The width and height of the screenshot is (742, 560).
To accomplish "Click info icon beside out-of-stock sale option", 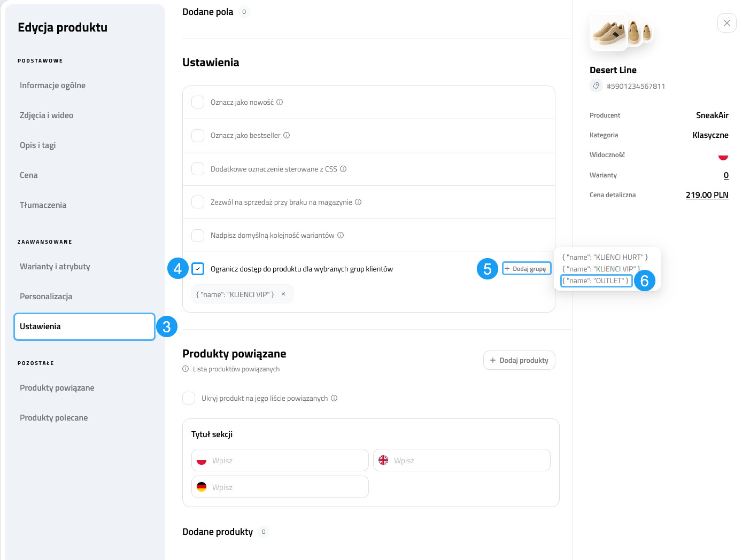I will [358, 202].
